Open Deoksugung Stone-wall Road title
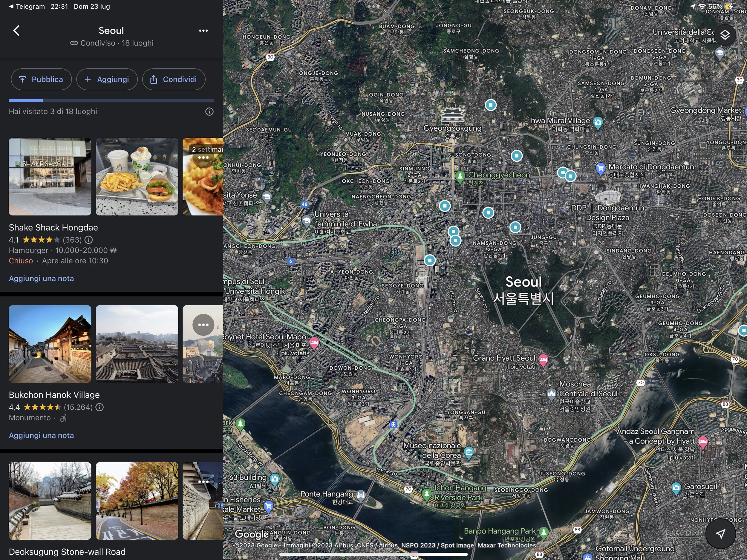The width and height of the screenshot is (747, 560). [67, 552]
